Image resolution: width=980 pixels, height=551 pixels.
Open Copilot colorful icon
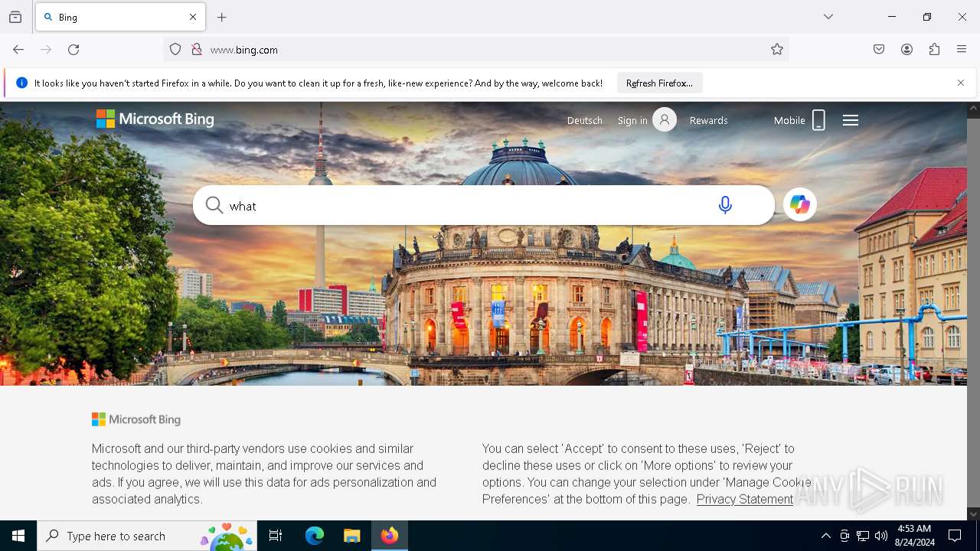(x=800, y=204)
